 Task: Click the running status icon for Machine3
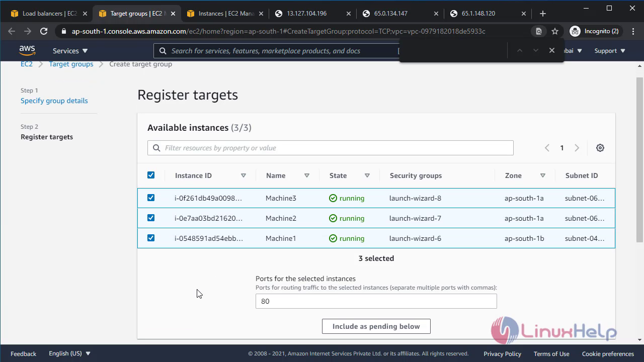(x=333, y=198)
